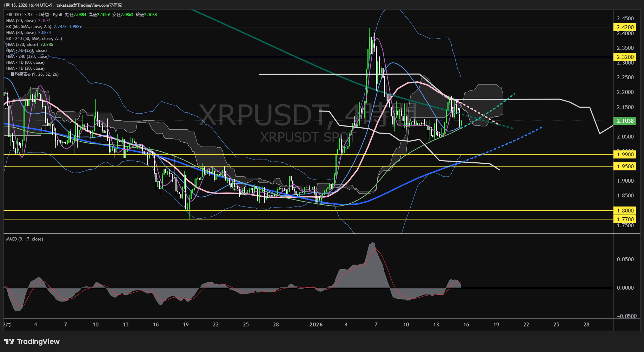644x352 pixels.
Task: Select the BB (50, SMA, close, 2.5) legend row
Action: pos(44,27)
